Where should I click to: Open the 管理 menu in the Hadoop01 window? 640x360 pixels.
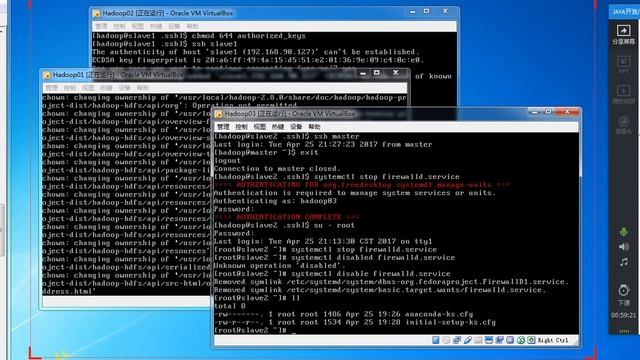51,88
